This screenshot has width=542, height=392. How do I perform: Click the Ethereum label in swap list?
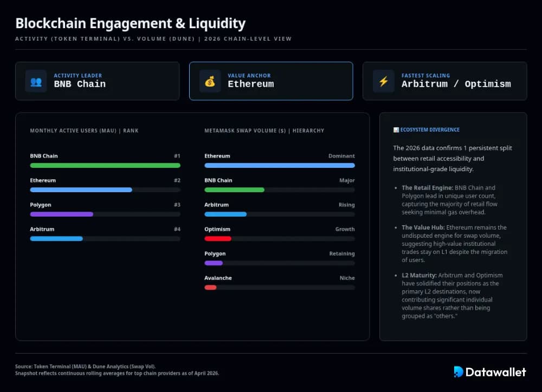tap(217, 156)
